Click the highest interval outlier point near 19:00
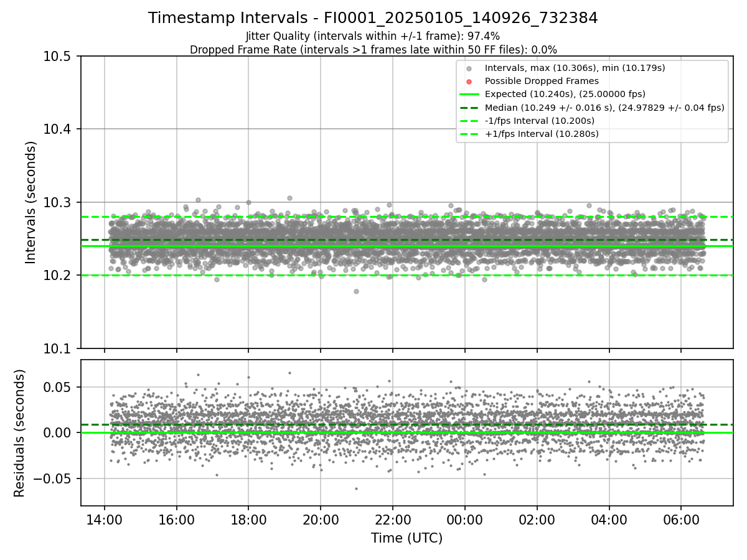The height and width of the screenshot is (560, 747). click(x=289, y=198)
